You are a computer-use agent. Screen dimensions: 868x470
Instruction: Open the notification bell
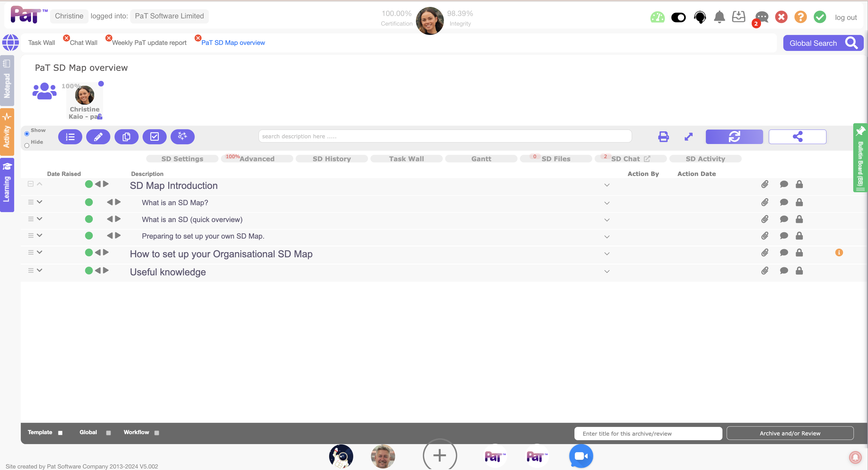coord(719,17)
